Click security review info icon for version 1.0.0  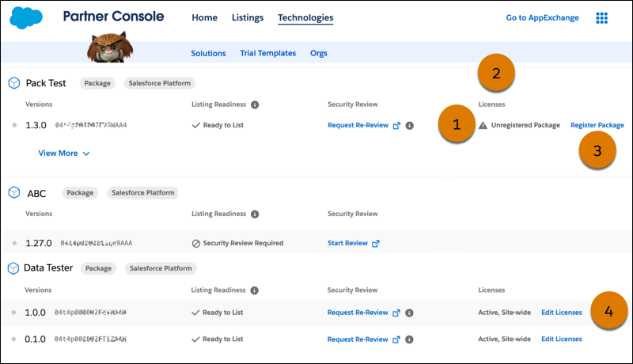coord(409,313)
